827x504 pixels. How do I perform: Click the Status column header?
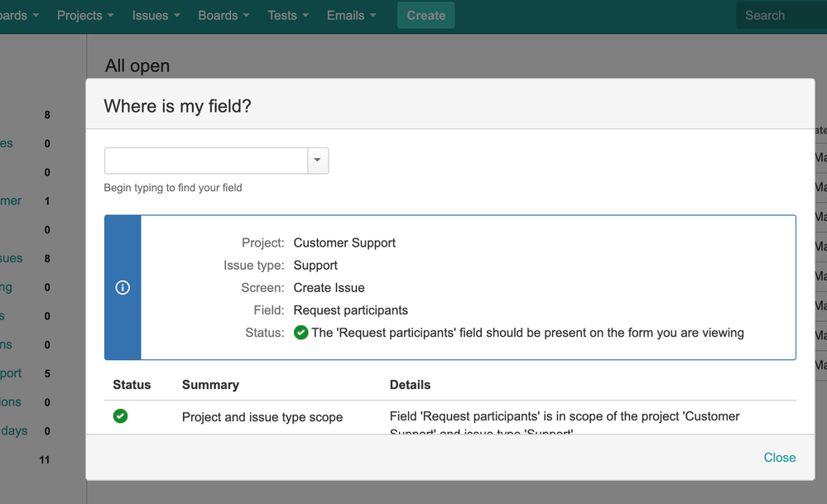[x=132, y=385]
